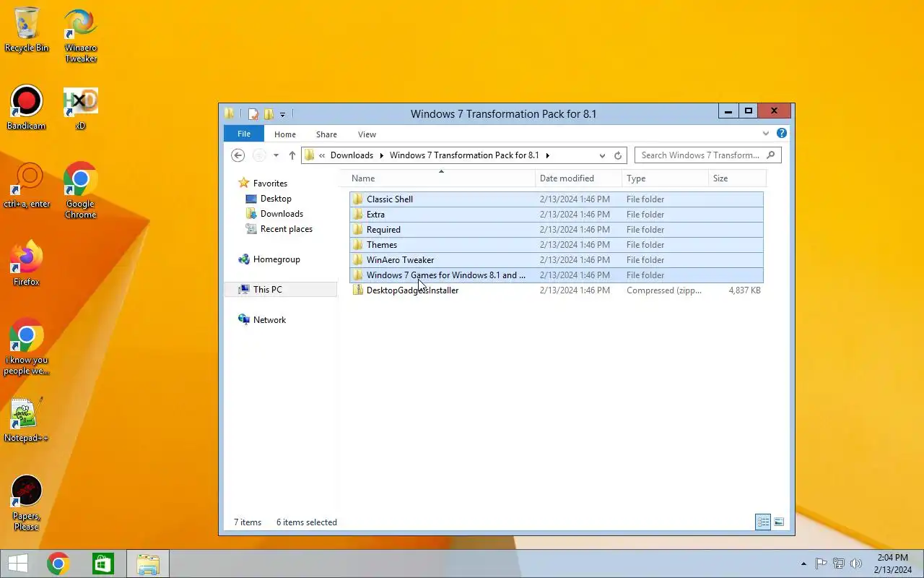Open the address bar history dropdown
The width and height of the screenshot is (924, 578).
(602, 155)
